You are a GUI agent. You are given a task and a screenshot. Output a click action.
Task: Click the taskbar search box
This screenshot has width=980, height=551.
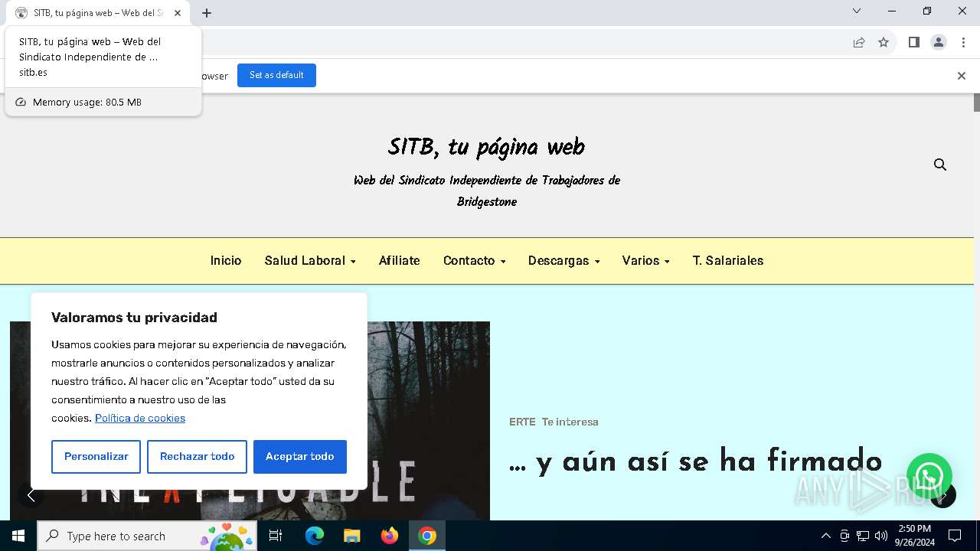[145, 536]
